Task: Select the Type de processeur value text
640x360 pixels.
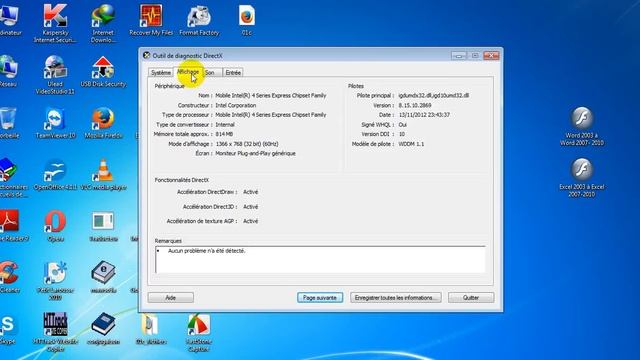Action: [271, 115]
